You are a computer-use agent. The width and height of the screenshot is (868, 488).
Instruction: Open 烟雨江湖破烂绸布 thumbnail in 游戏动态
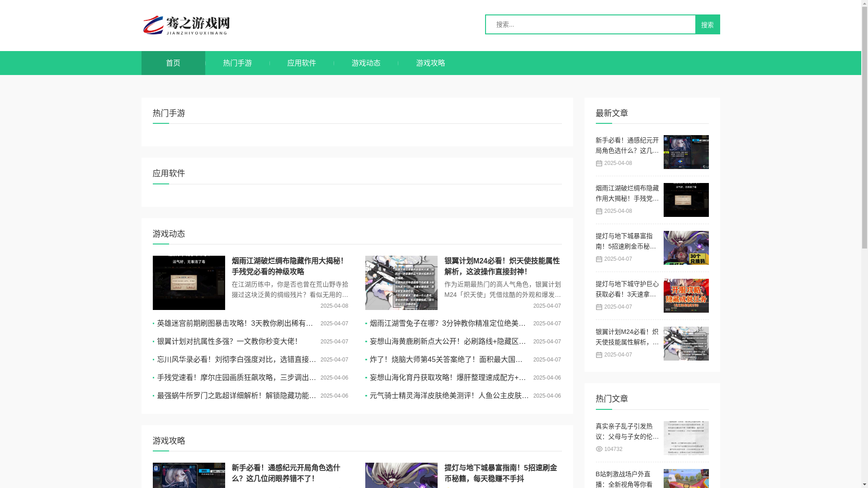point(189,283)
